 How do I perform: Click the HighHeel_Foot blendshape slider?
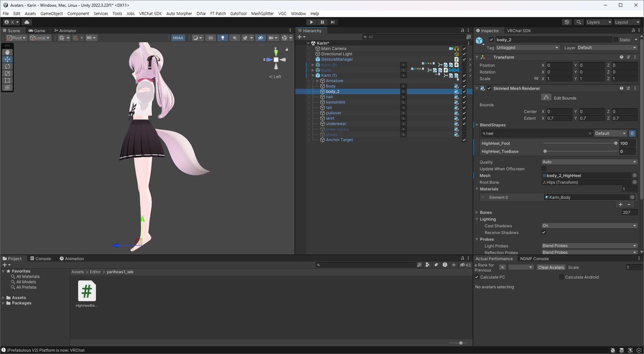(580, 143)
